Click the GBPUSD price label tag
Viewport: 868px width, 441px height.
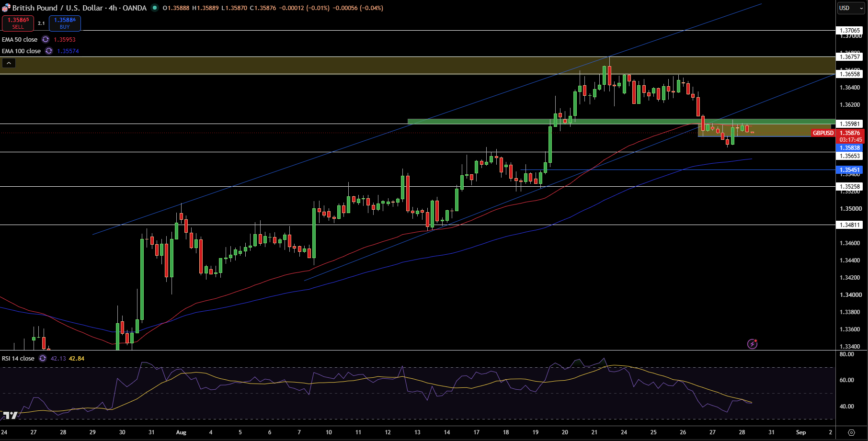pyautogui.click(x=823, y=133)
